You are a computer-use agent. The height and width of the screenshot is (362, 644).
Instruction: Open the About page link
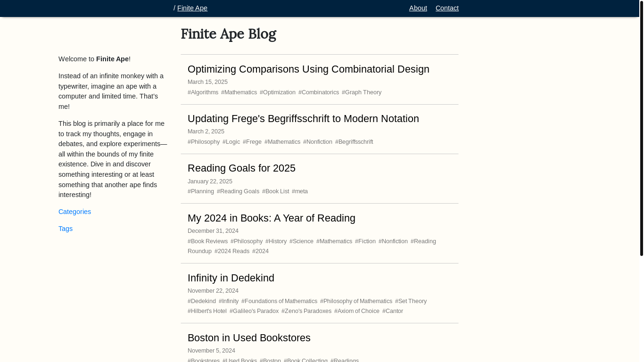(x=418, y=8)
